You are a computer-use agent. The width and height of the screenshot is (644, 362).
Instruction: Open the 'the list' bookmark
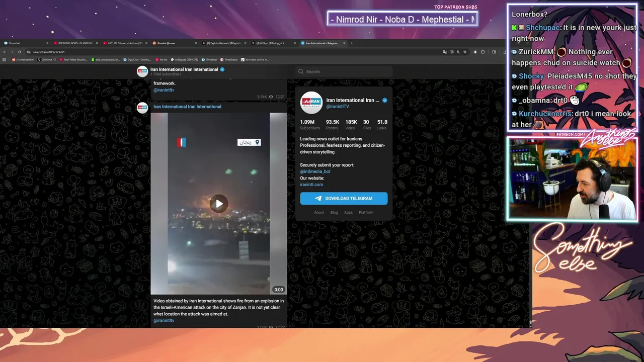tap(162, 59)
